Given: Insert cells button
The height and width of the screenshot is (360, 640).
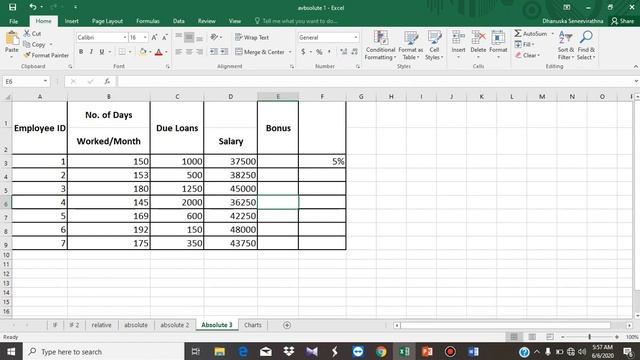Looking at the screenshot, I should coord(458,44).
